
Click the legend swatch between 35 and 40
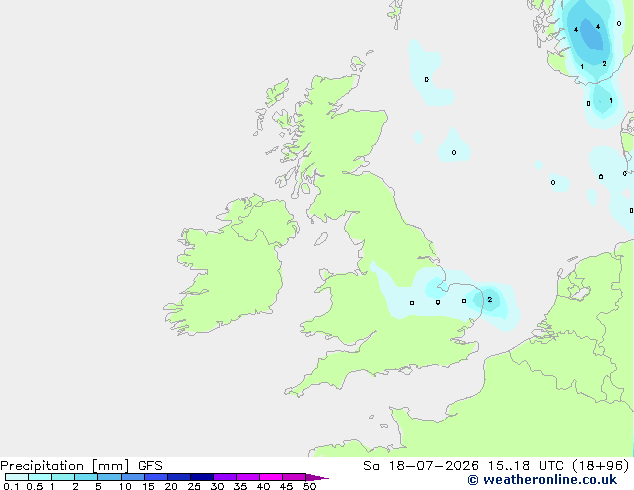pos(248,477)
